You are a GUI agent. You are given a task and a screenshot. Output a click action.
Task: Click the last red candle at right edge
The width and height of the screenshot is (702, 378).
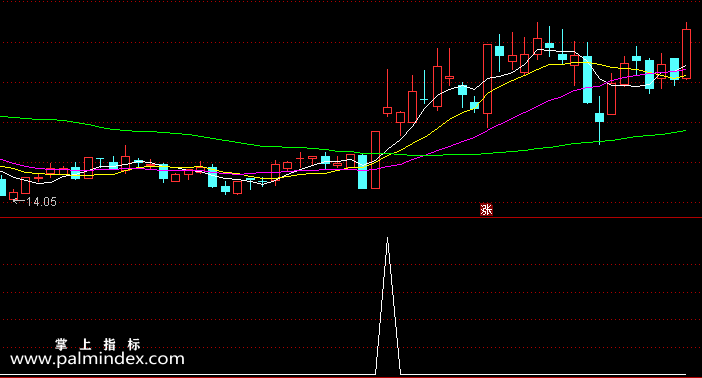tap(686, 54)
